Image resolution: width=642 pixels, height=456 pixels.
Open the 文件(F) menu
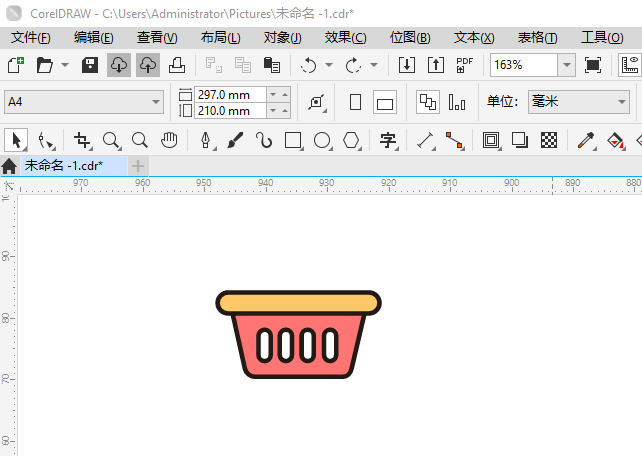coord(31,38)
